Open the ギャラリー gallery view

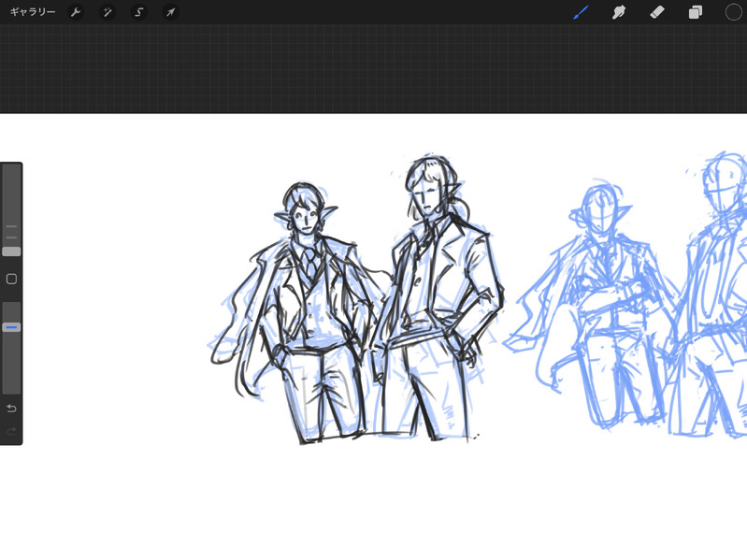point(33,12)
